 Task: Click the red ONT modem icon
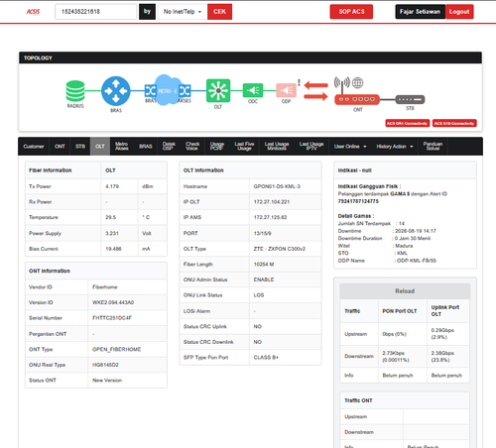pos(357,99)
